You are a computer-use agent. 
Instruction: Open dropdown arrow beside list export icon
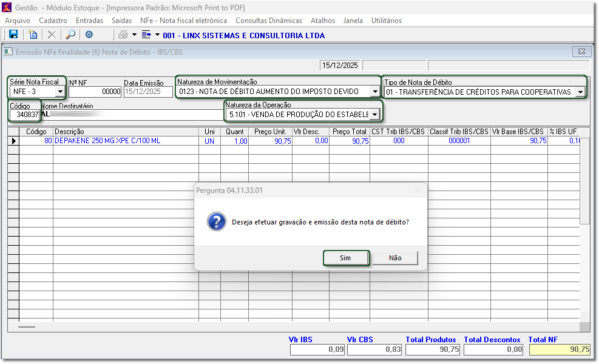click(x=157, y=35)
